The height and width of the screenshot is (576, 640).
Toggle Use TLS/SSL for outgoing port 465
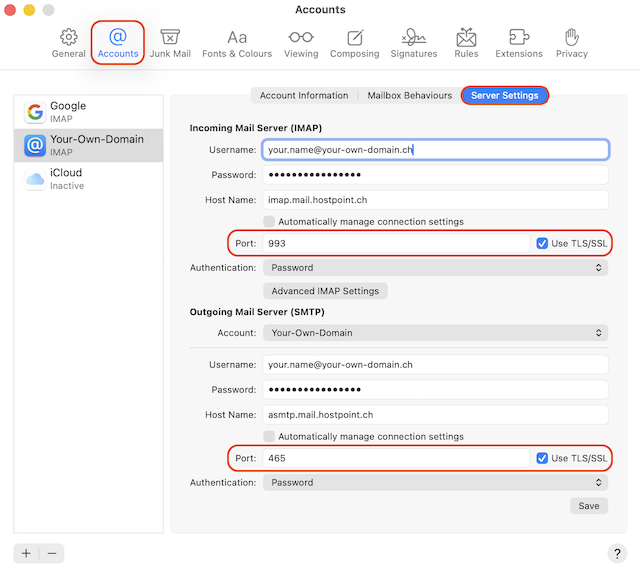pyautogui.click(x=542, y=458)
